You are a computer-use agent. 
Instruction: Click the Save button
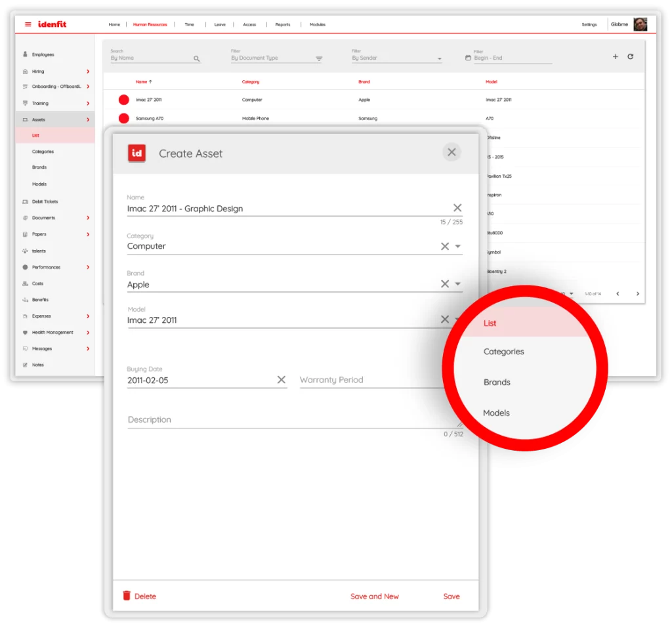[451, 596]
